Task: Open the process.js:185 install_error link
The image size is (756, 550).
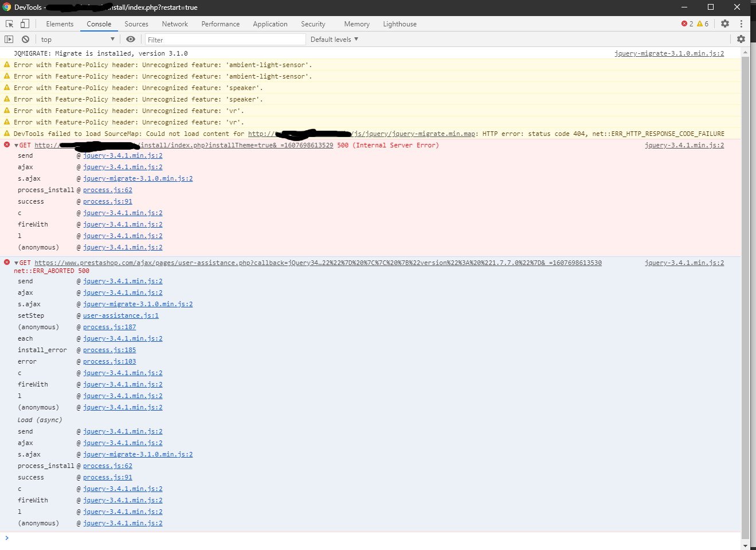Action: 109,350
